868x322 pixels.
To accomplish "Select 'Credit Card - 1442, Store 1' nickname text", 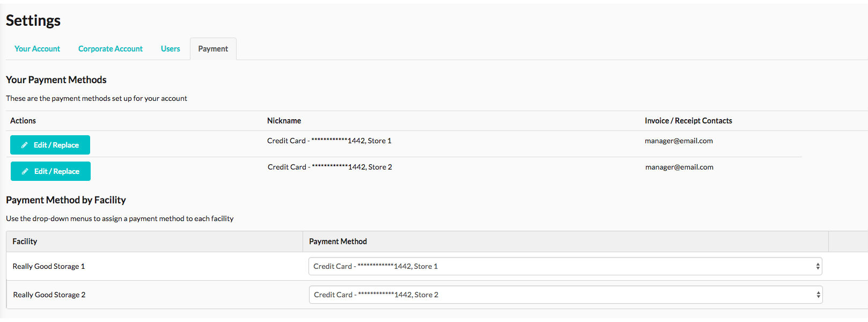I will tap(329, 141).
